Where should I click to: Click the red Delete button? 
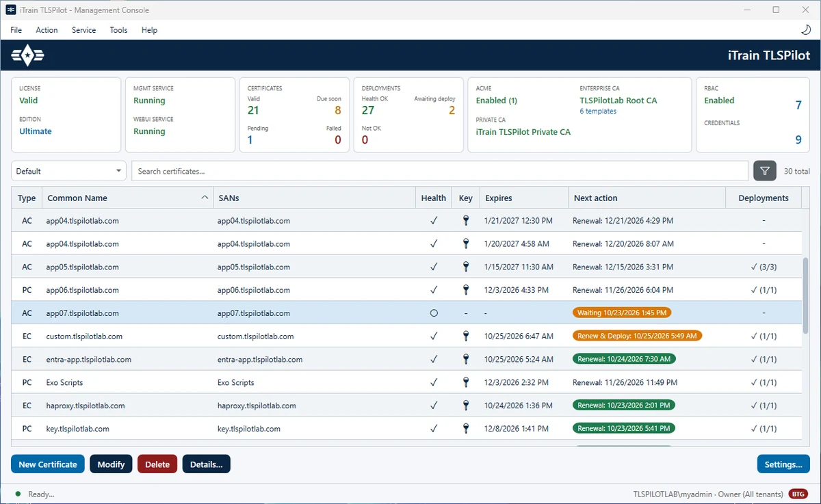pyautogui.click(x=157, y=464)
